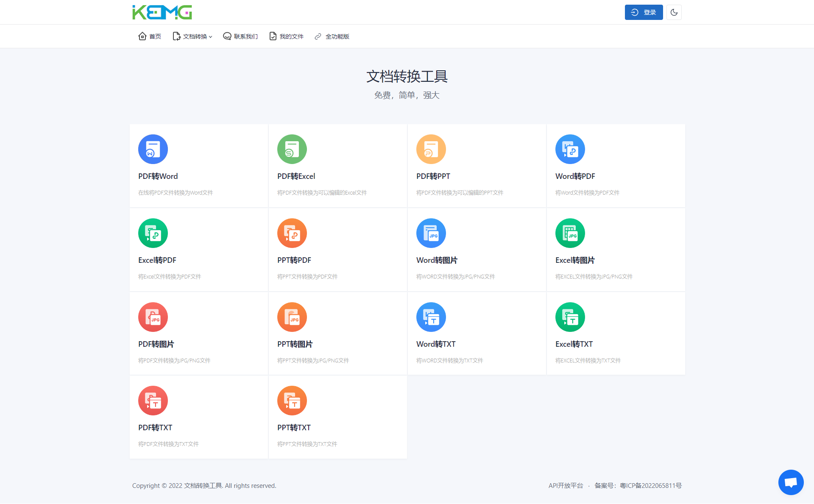Click the 登录 login button
814x504 pixels.
[x=643, y=12]
